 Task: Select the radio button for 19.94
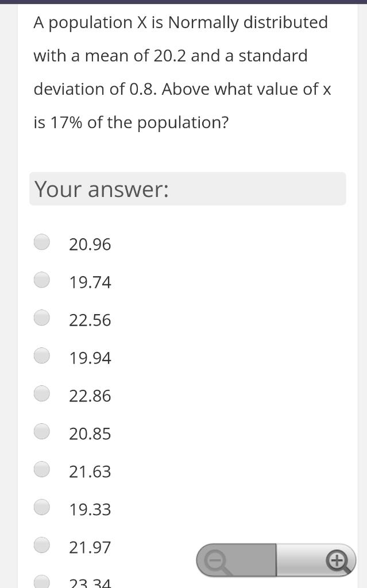pos(41,355)
